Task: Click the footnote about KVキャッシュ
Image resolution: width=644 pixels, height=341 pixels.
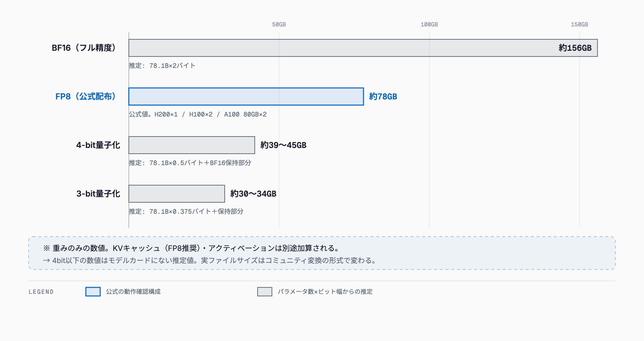Action: click(x=191, y=248)
